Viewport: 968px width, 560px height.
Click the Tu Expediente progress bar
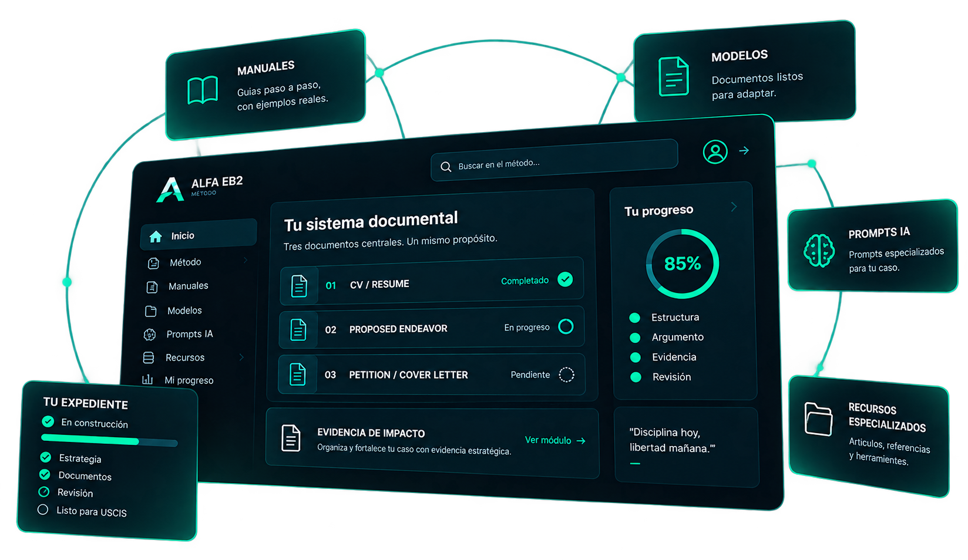click(109, 441)
